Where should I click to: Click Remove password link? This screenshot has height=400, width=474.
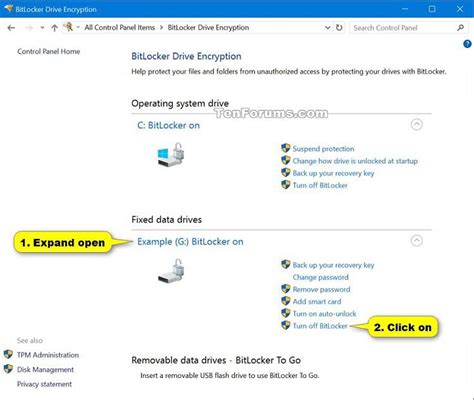[x=321, y=289]
